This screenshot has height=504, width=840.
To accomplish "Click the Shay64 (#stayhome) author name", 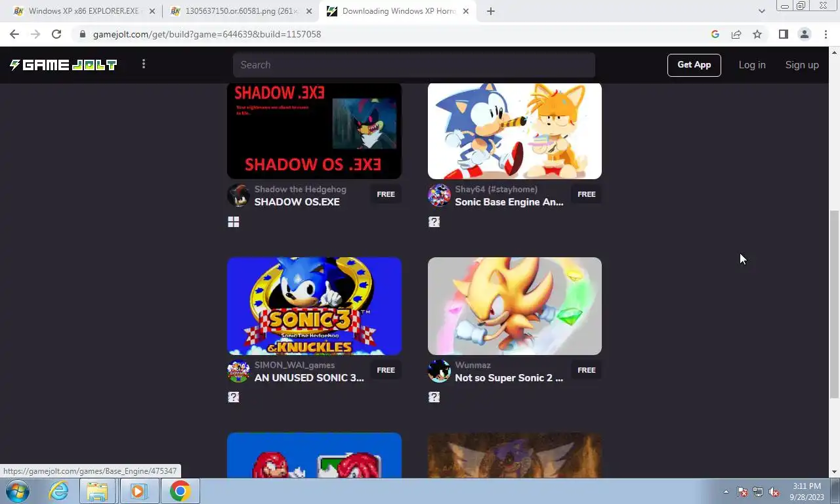I will 496,189.
